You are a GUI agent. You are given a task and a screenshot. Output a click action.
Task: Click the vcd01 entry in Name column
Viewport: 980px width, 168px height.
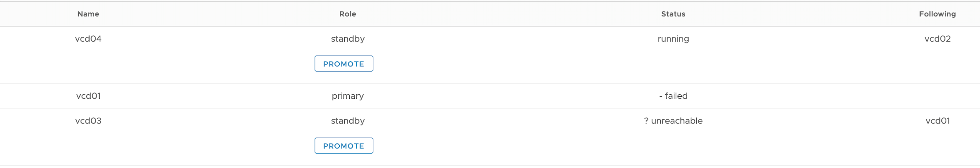point(88,96)
